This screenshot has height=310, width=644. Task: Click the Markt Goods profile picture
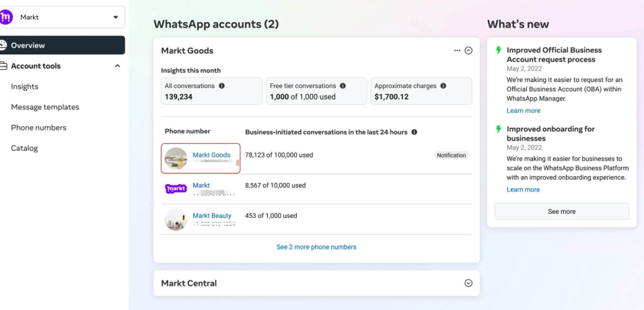pos(176,158)
